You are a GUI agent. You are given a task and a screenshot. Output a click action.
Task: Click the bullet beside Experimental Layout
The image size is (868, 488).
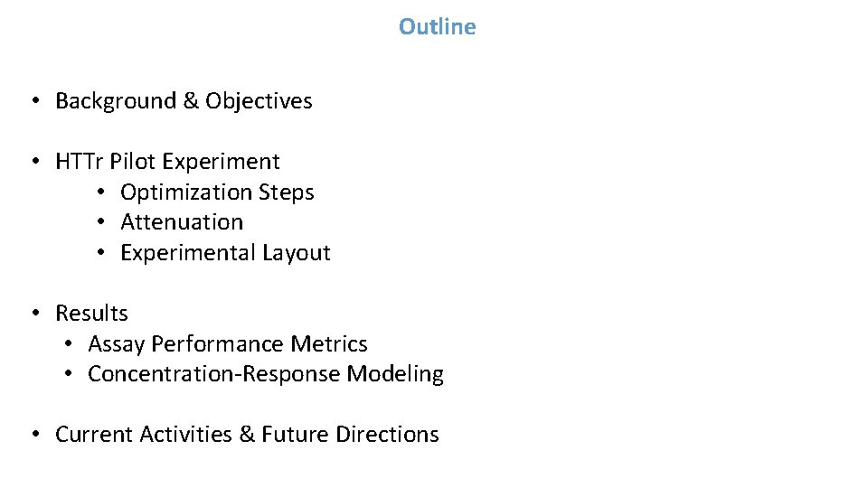(x=100, y=252)
